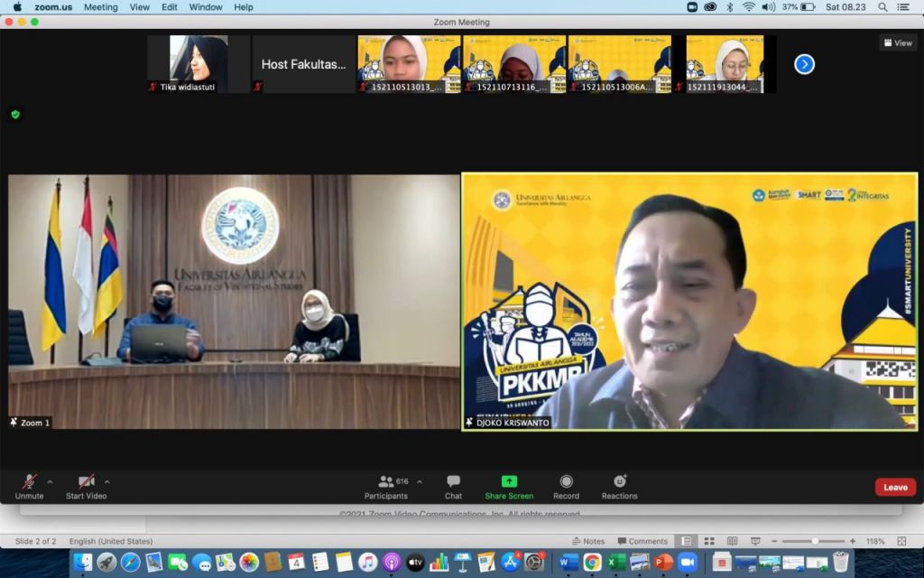Expand the audio options chevron next to Unmute
The image size is (924, 578).
[50, 481]
